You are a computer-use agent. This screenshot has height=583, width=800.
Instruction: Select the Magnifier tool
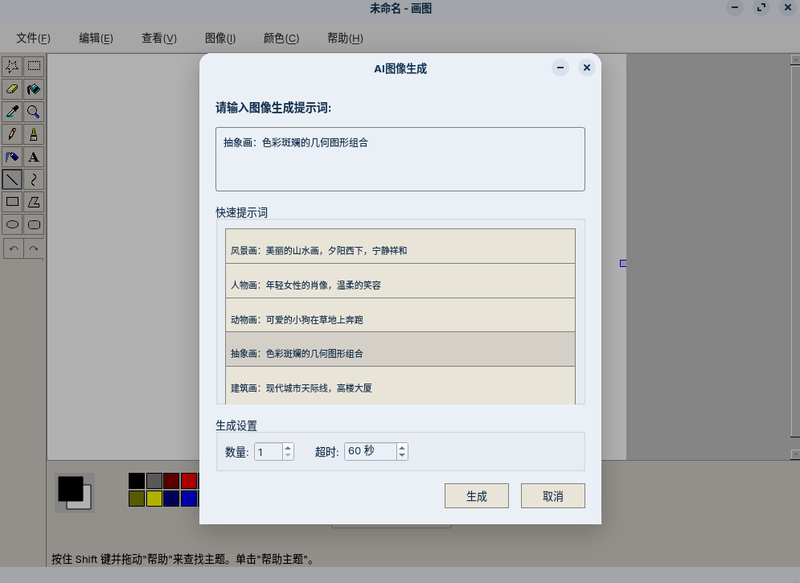point(34,112)
